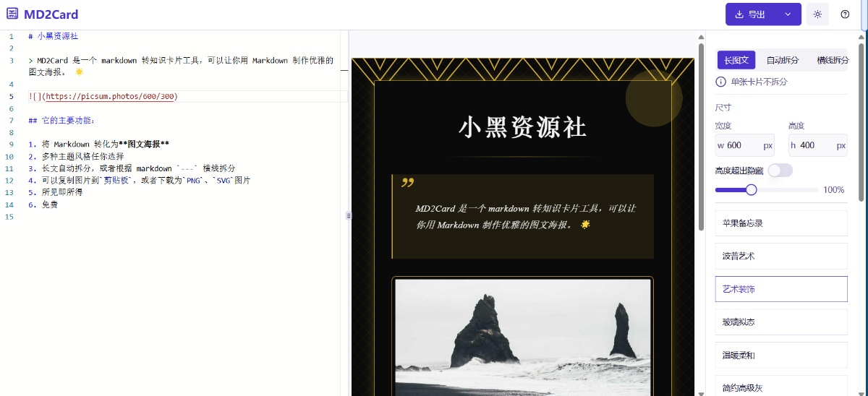Click the info icon beside 单张卡片不拆分
Viewport: 868px width, 396px height.
(x=720, y=82)
